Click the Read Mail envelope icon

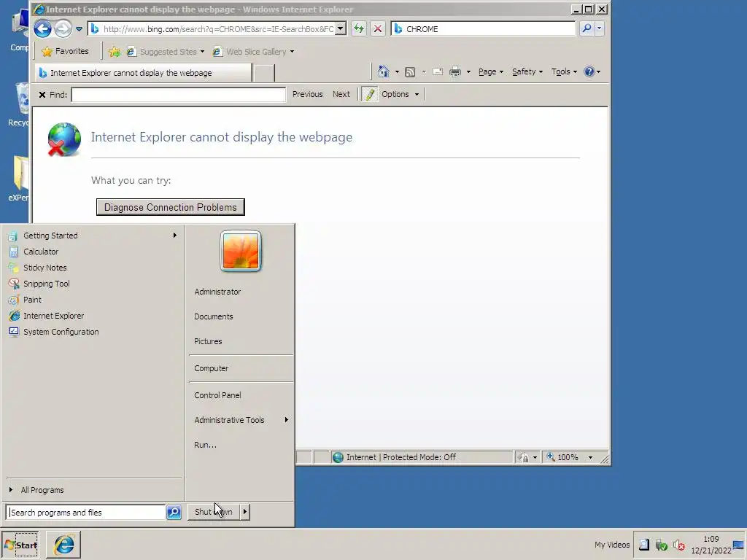tap(438, 72)
